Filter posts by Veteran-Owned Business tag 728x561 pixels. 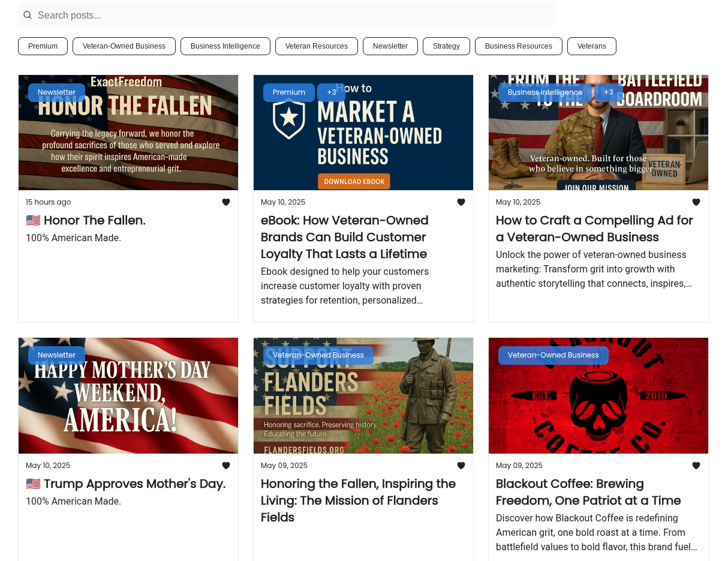point(124,46)
